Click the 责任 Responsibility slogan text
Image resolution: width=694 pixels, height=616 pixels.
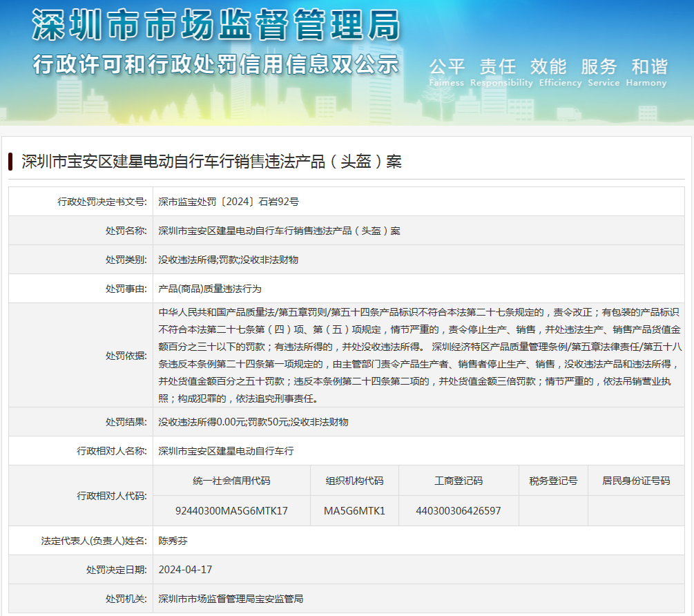[x=501, y=72]
